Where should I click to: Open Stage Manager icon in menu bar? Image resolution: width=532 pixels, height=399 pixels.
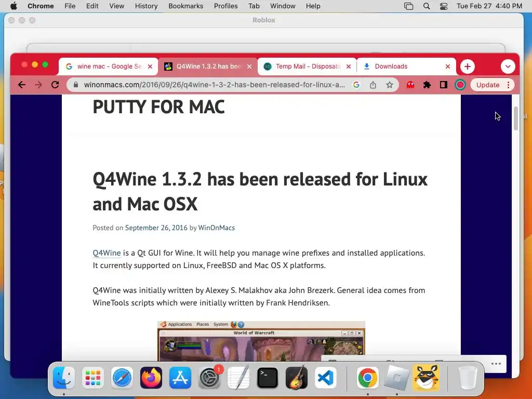coord(409,6)
